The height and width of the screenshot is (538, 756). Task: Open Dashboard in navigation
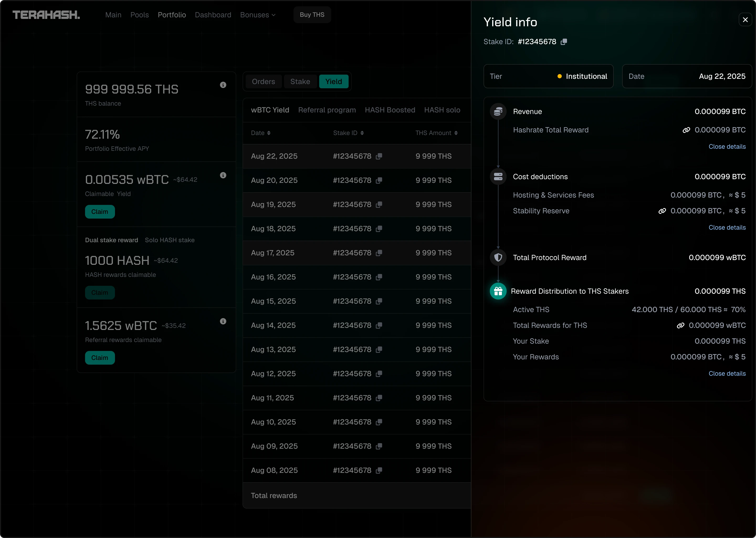click(213, 15)
